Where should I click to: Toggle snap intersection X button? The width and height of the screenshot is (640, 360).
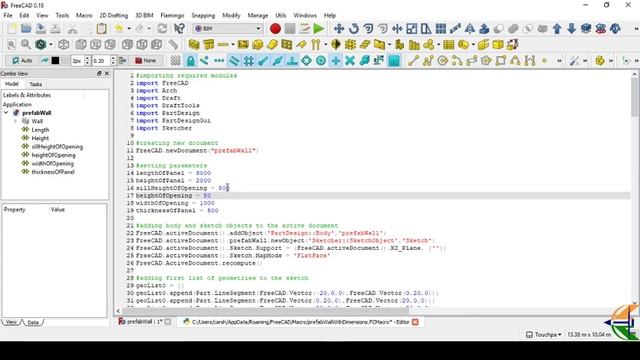pyautogui.click(x=350, y=61)
